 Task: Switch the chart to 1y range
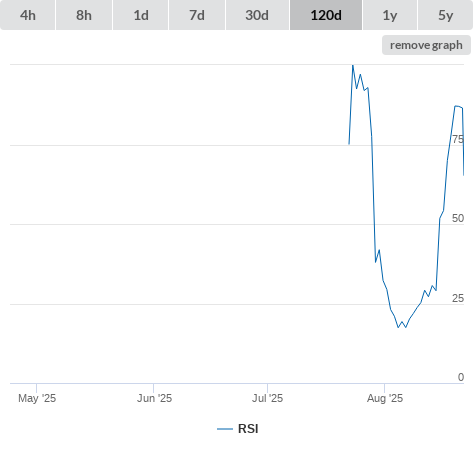(390, 15)
